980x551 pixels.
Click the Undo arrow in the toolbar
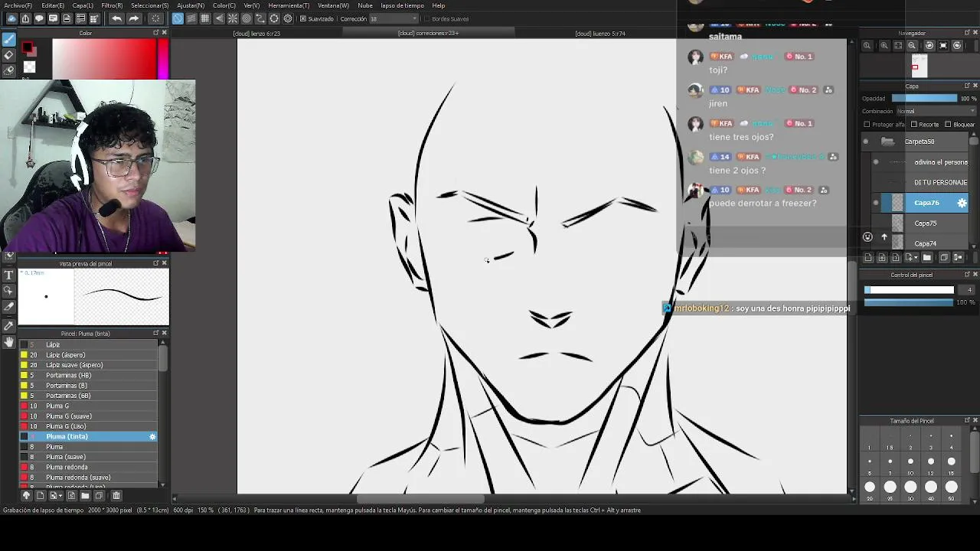116,18
